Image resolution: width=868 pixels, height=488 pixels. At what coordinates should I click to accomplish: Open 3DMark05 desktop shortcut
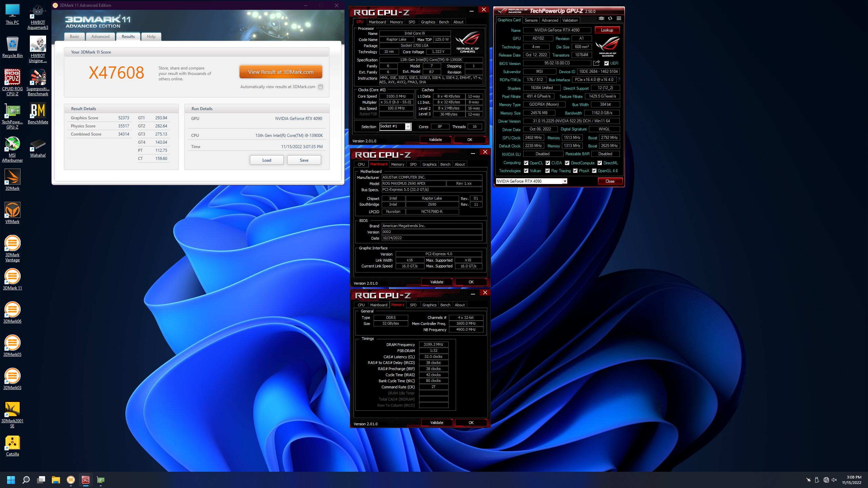pyautogui.click(x=13, y=346)
